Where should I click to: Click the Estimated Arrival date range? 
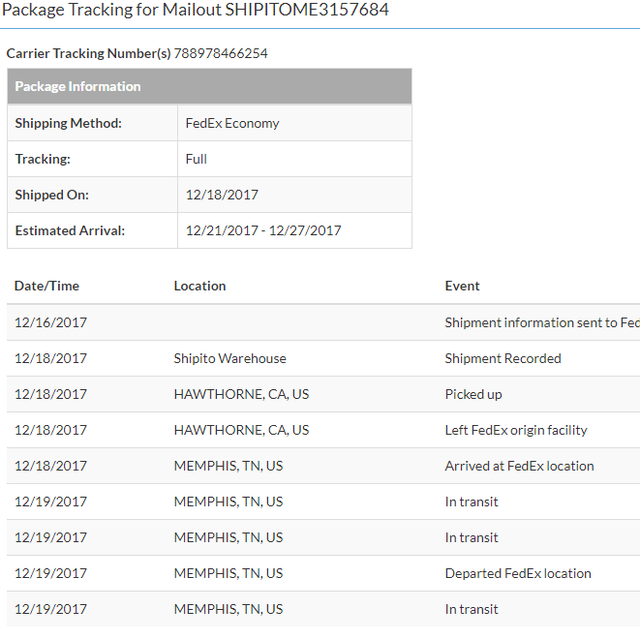(x=263, y=231)
